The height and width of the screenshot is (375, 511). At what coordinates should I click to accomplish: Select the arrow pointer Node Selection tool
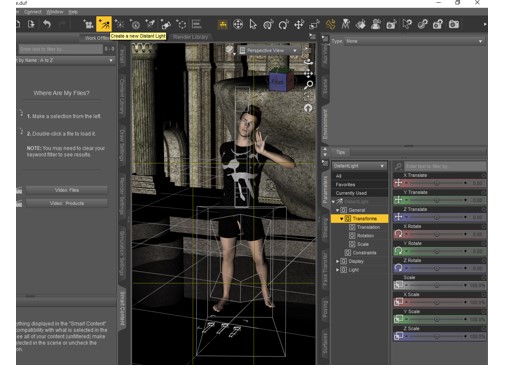click(253, 24)
